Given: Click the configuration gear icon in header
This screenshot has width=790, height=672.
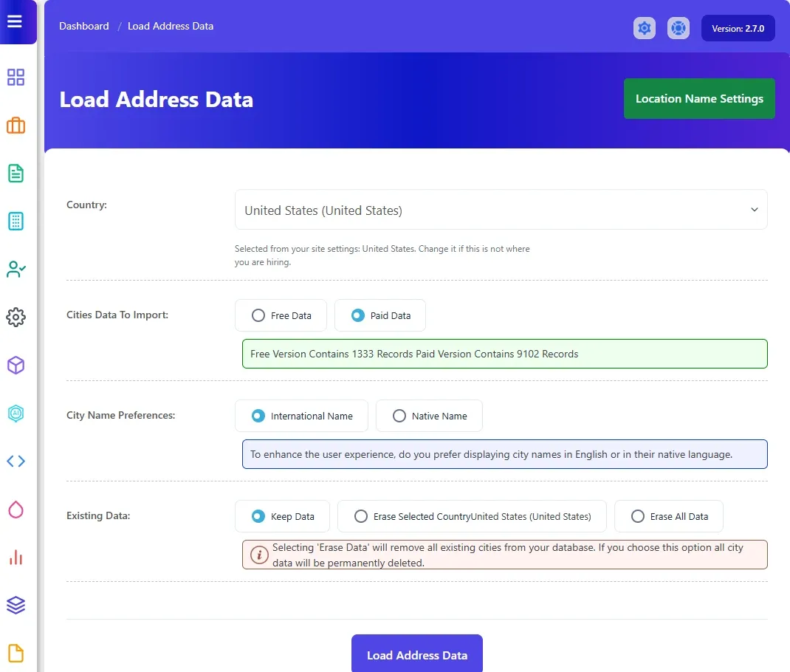Looking at the screenshot, I should (x=645, y=28).
